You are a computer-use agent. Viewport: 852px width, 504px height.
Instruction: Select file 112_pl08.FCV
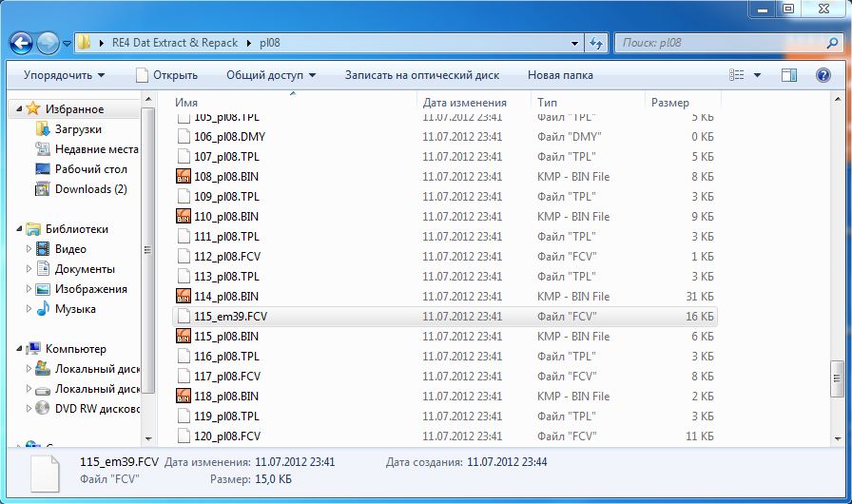click(445, 257)
